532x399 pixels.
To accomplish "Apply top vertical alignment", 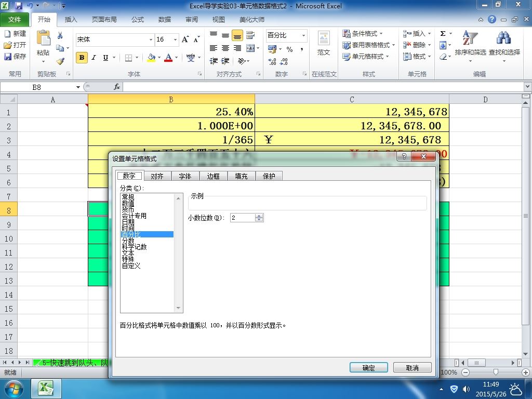I will pos(214,35).
